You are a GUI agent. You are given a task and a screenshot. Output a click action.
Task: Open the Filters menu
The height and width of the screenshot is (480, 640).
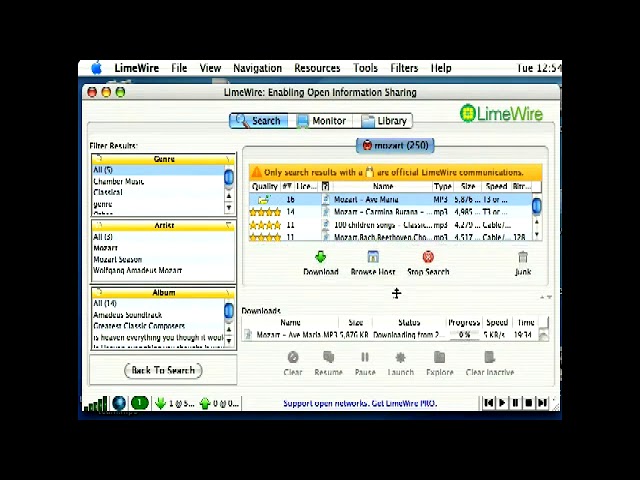tap(404, 68)
